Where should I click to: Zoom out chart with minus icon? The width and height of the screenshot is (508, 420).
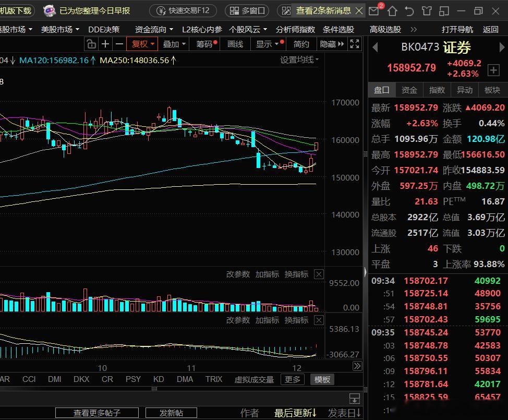point(119,44)
